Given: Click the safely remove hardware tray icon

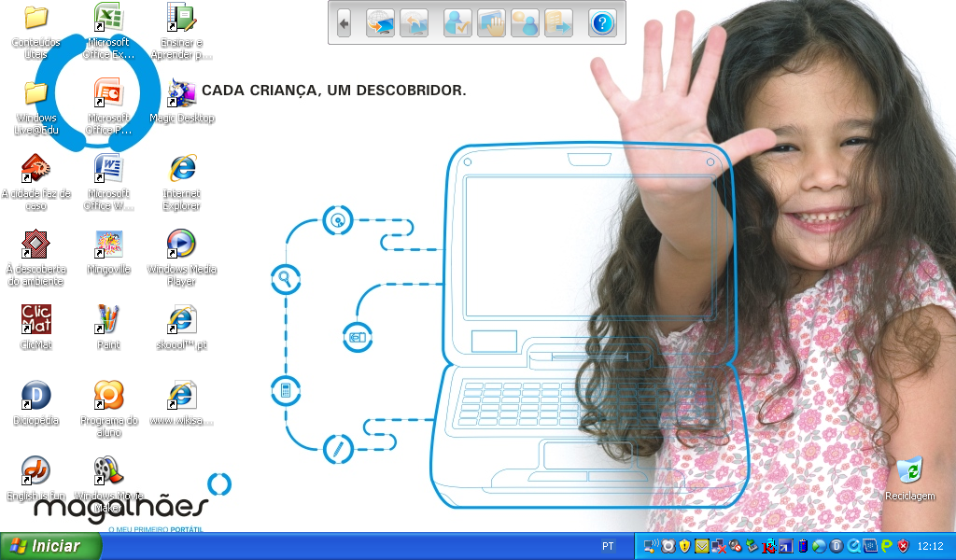Looking at the screenshot, I should pyautogui.click(x=752, y=546).
